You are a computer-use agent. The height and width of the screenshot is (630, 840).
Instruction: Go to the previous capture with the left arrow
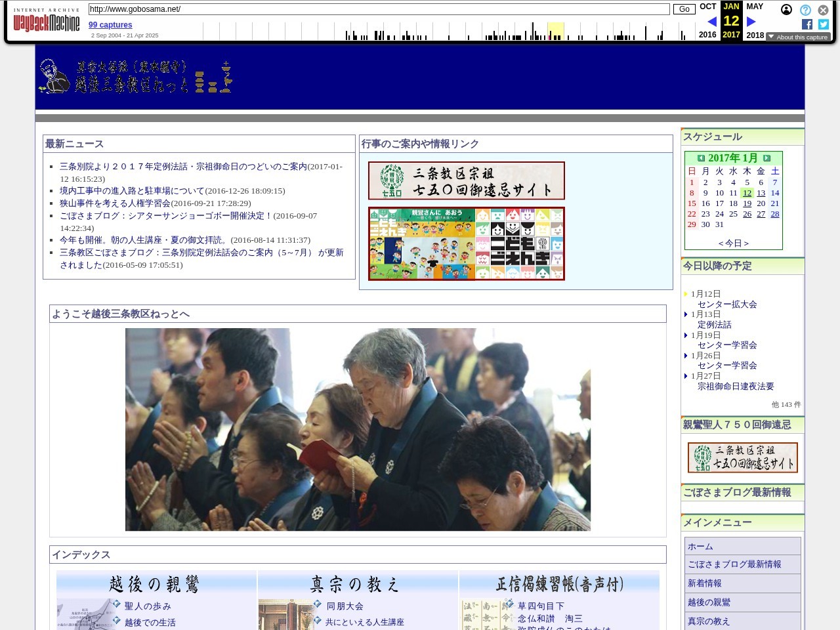(712, 22)
